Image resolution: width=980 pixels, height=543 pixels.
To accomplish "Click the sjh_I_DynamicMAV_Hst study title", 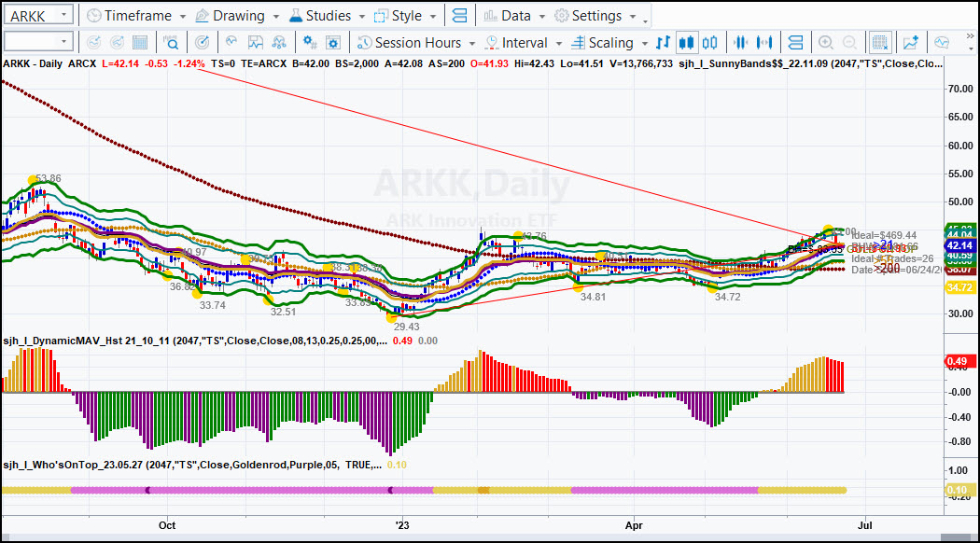I will (x=195, y=341).
